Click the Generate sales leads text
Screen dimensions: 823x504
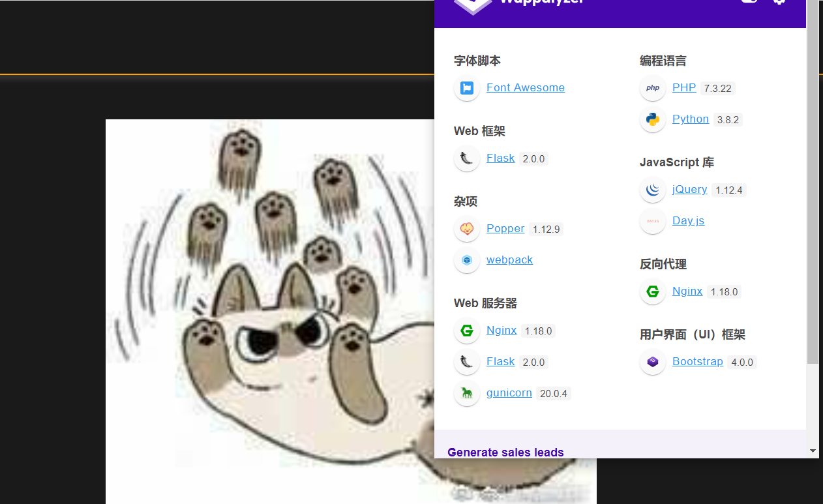pos(505,452)
